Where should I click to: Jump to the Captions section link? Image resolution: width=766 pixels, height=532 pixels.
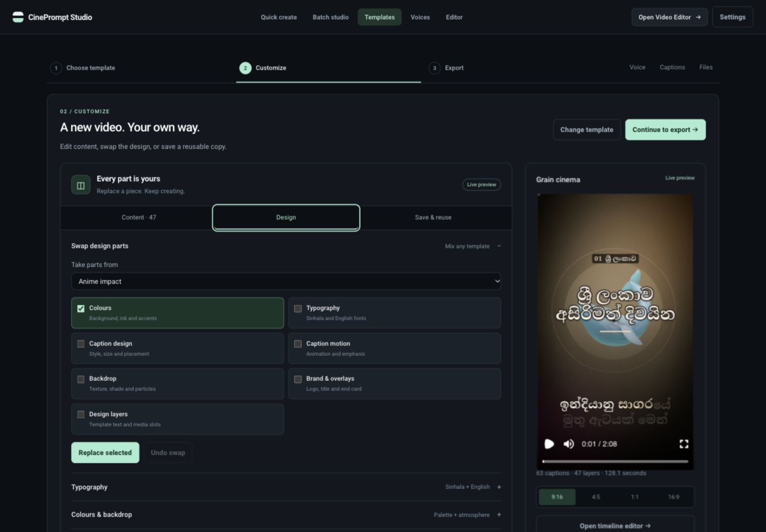672,67
